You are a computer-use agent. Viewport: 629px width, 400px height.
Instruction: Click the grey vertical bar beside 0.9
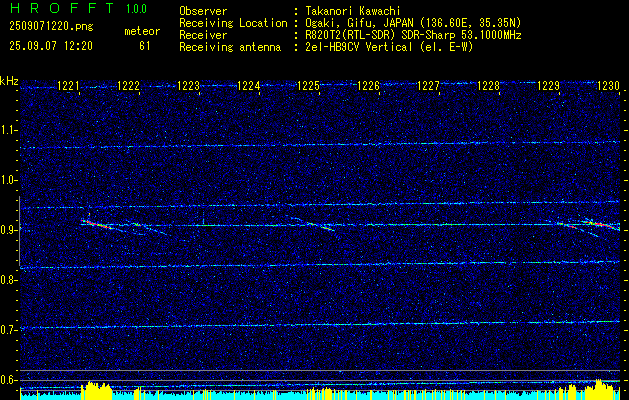tap(19, 231)
